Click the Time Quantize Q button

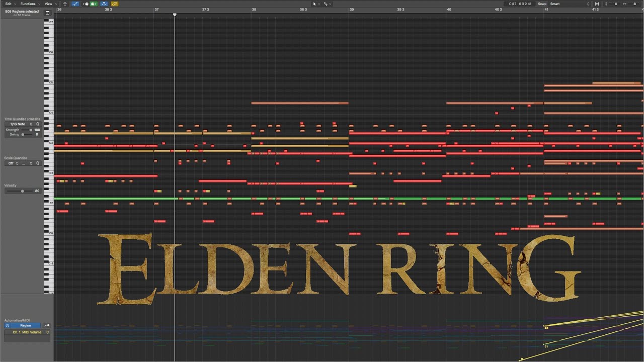(38, 124)
